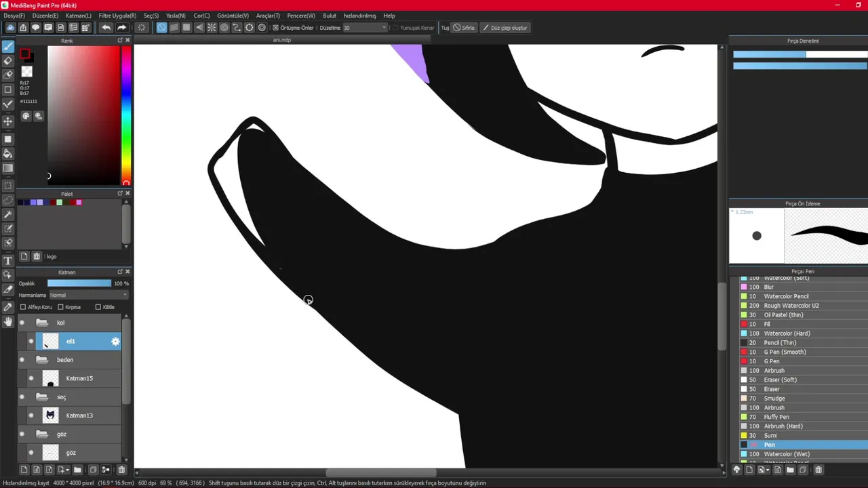Select the Hand pan tool
This screenshot has width=868, height=488.
[8, 322]
